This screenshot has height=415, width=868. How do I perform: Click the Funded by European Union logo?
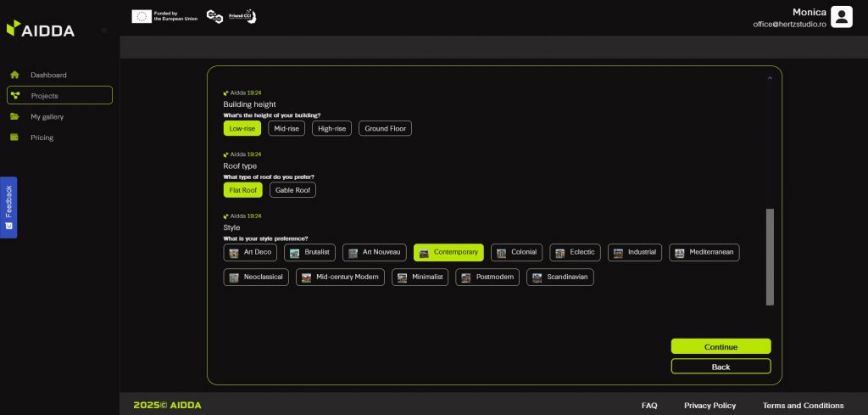[x=165, y=16]
